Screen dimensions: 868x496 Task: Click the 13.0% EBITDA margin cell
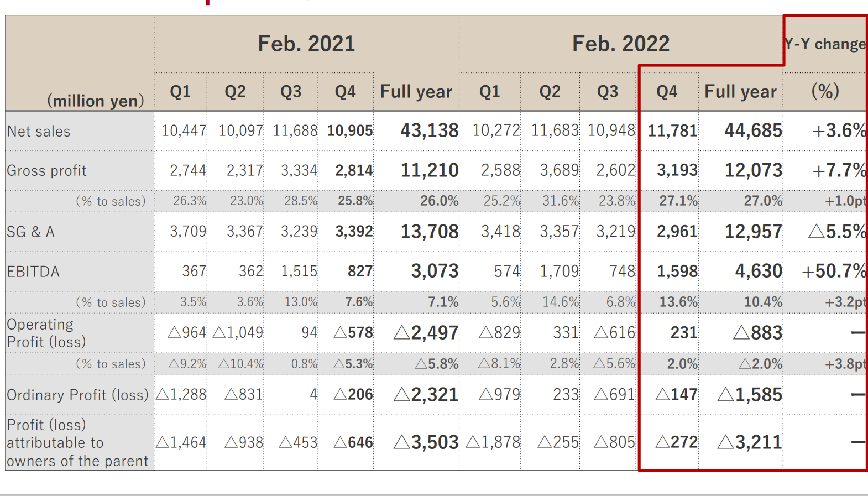(x=301, y=302)
